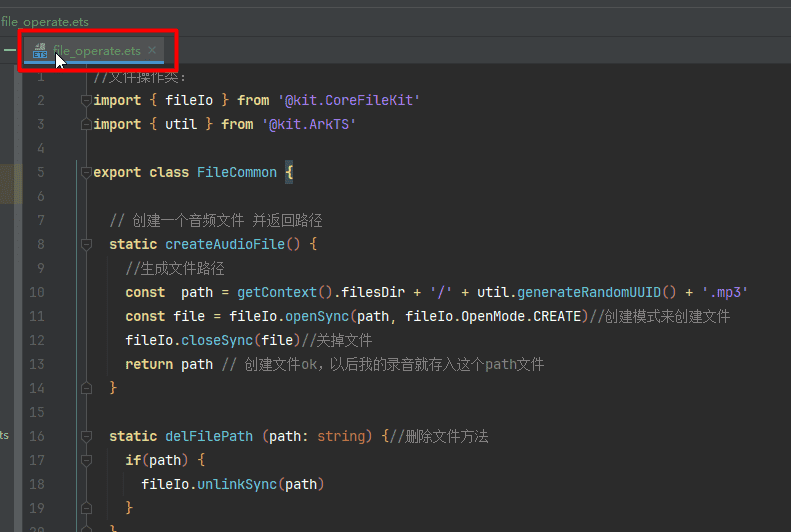
Task: Click the generateRandomUUID call on line 10
Action: pyautogui.click(x=588, y=292)
